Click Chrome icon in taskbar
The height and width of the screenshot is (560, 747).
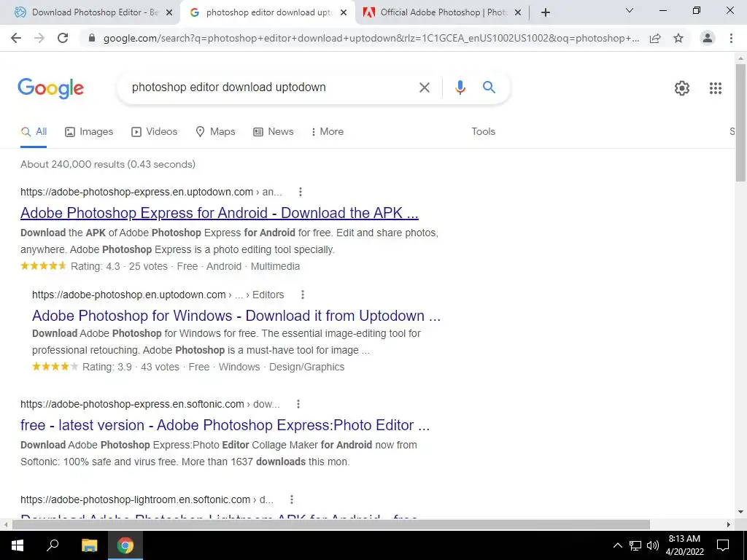pos(125,545)
